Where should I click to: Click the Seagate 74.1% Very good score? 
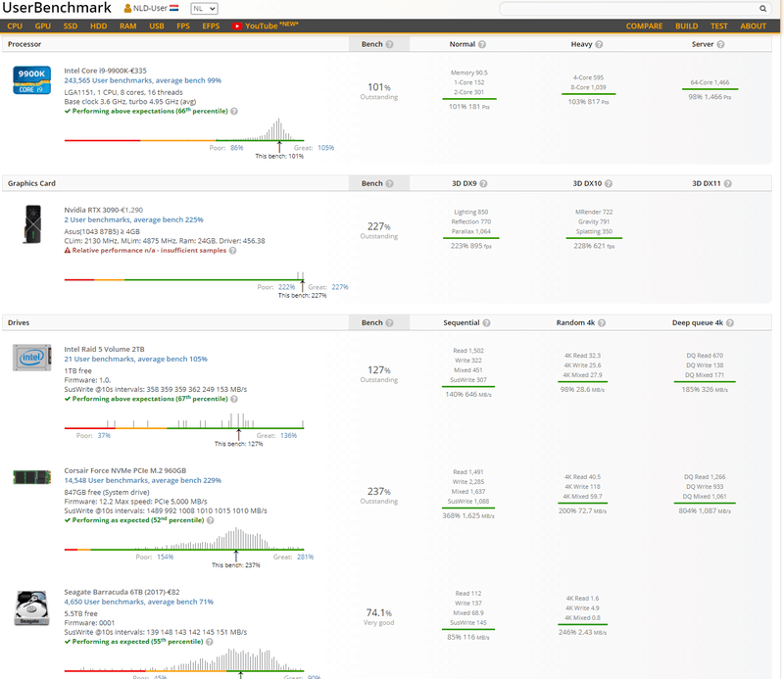pyautogui.click(x=379, y=617)
